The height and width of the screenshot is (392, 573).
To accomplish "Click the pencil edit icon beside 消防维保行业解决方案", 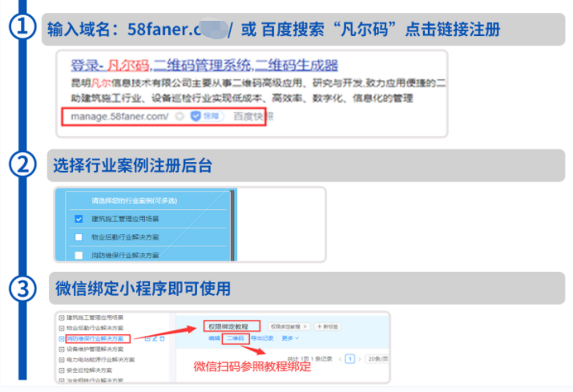I will (155, 338).
